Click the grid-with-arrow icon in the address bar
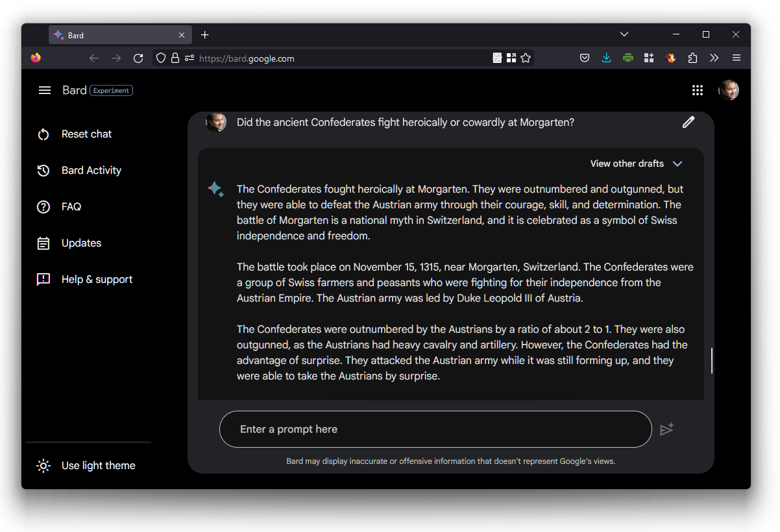The image size is (780, 532). [511, 58]
